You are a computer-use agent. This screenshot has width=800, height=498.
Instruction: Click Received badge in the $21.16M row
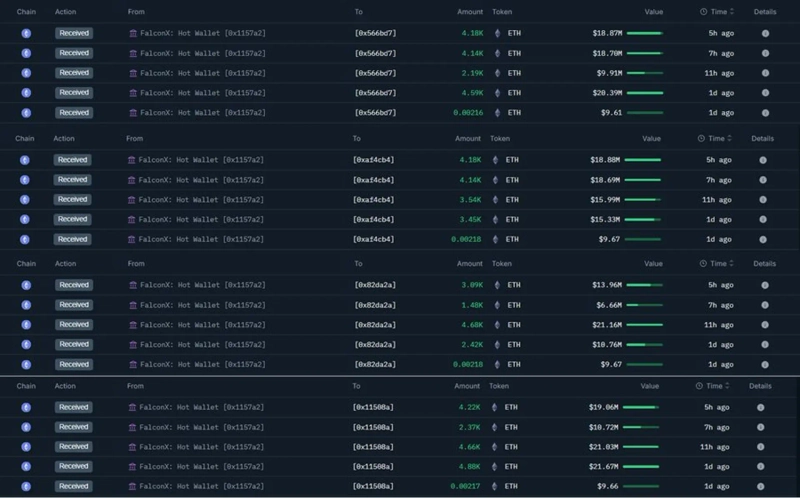(x=74, y=325)
